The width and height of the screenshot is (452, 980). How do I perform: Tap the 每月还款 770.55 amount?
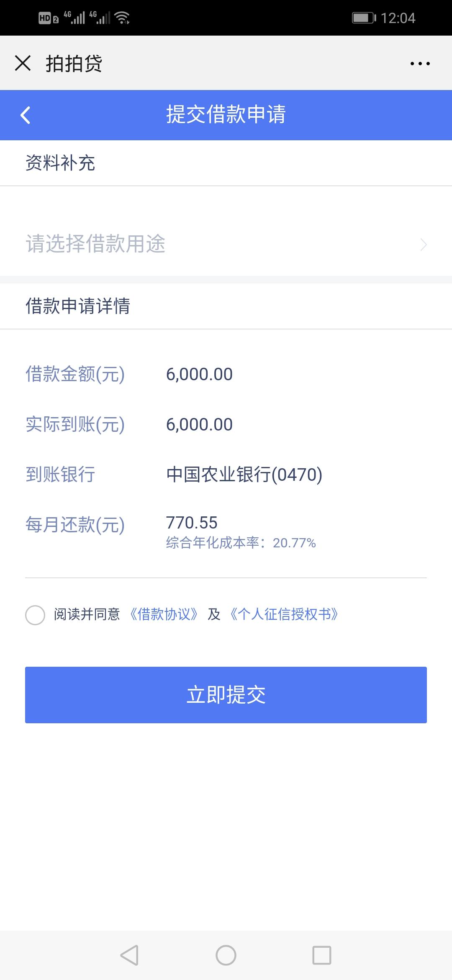coord(192,523)
